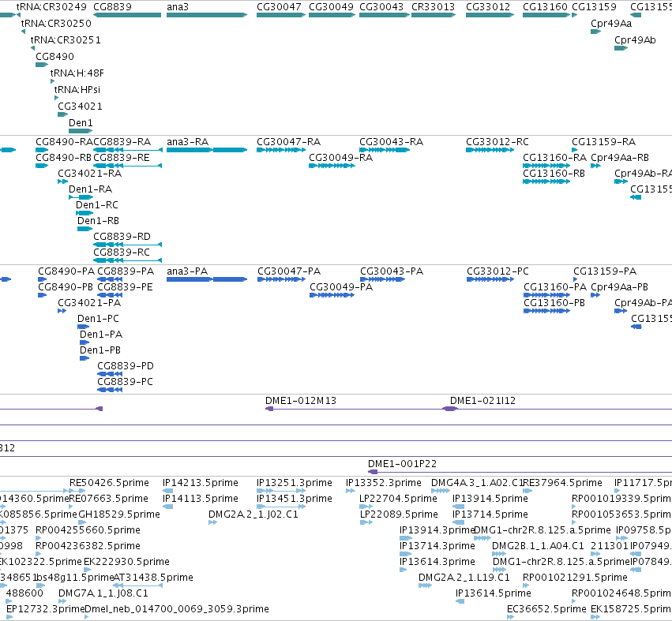Image resolution: width=672 pixels, height=621 pixels.
Task: Select the CG30049-RA transcript label
Action: [x=340, y=158]
